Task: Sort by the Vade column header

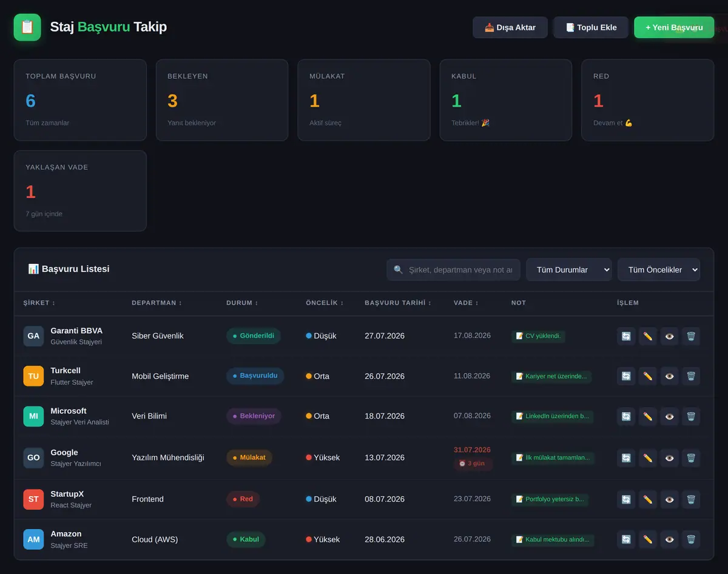Action: (466, 303)
